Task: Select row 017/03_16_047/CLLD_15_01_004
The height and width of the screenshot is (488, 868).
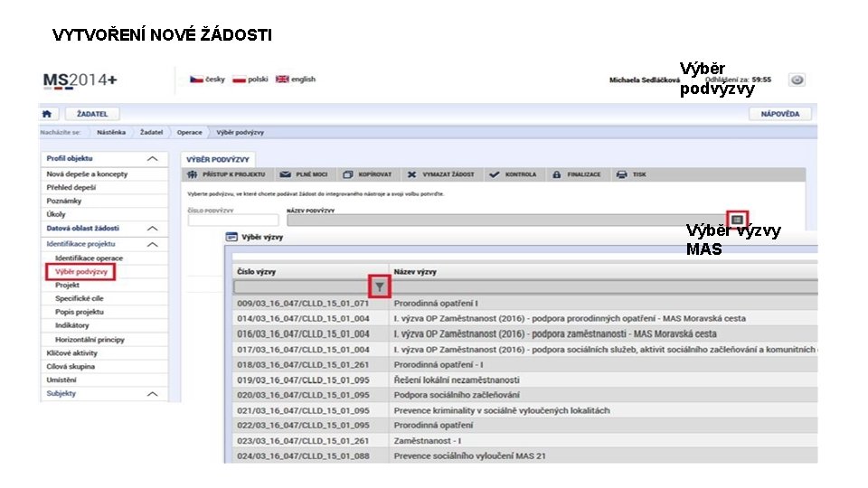Action: [x=524, y=350]
